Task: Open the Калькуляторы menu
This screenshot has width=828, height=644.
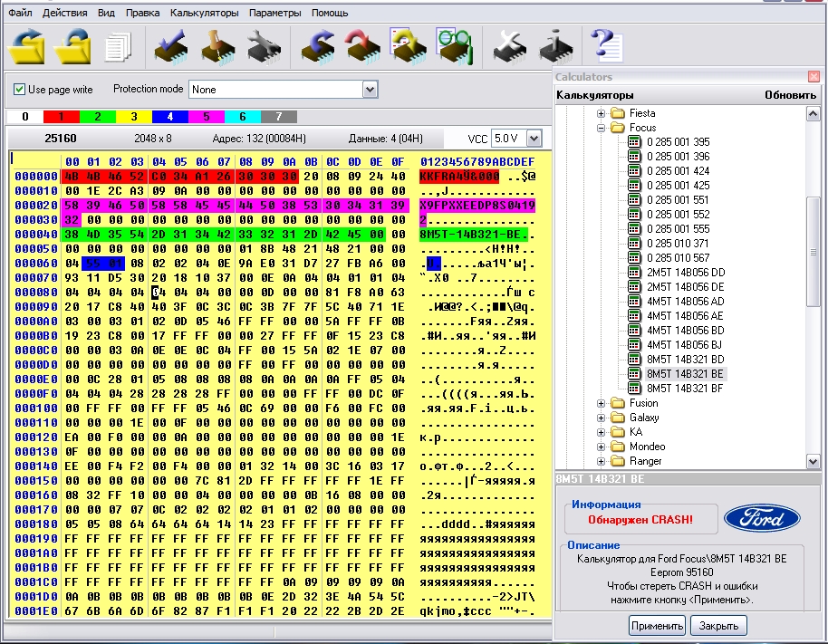Action: coord(205,13)
